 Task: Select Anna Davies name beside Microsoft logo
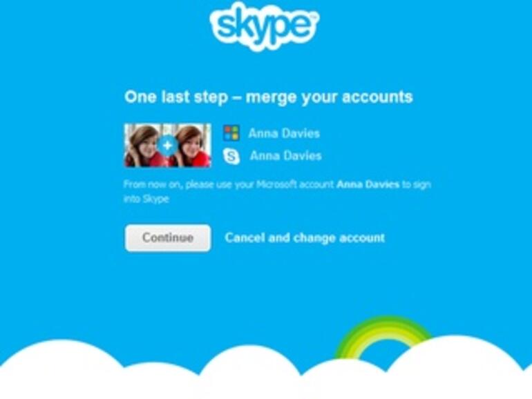point(284,133)
